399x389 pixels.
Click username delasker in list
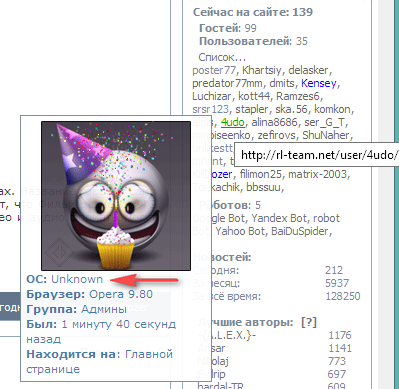tap(308, 70)
